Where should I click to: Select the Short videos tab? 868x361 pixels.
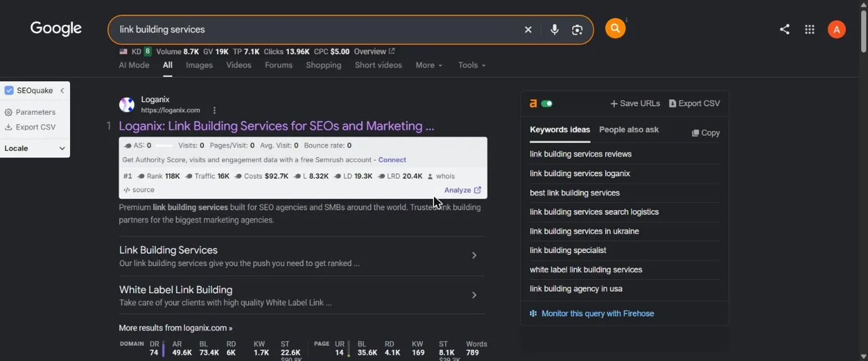(x=378, y=65)
